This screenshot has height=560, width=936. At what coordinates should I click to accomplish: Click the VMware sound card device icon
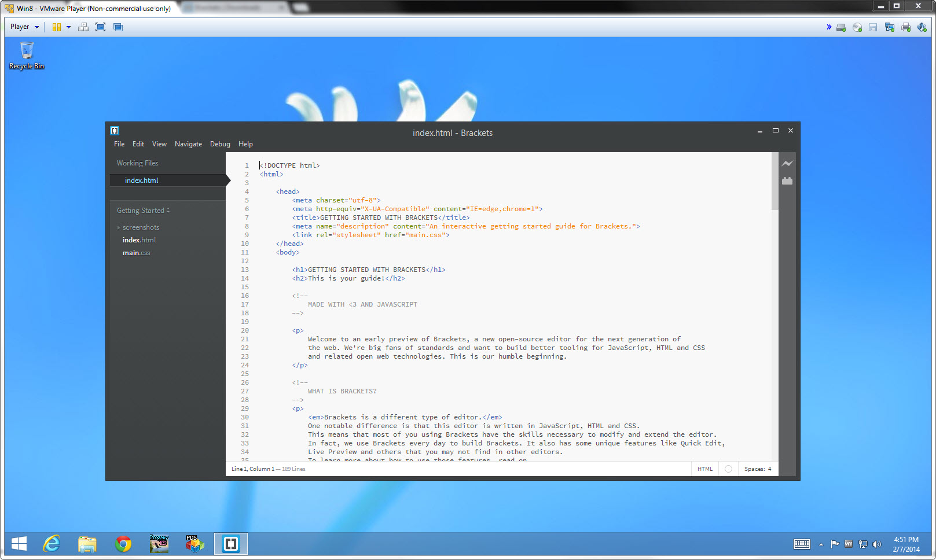point(922,27)
